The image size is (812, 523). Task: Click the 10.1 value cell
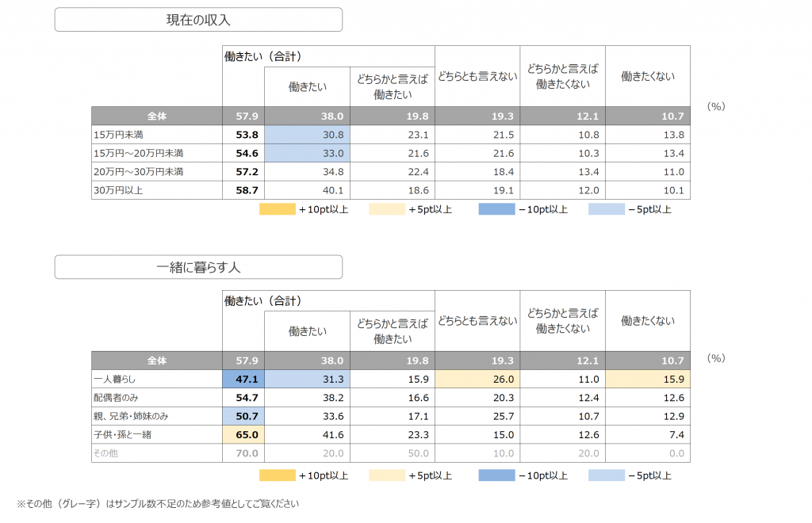[x=648, y=190]
